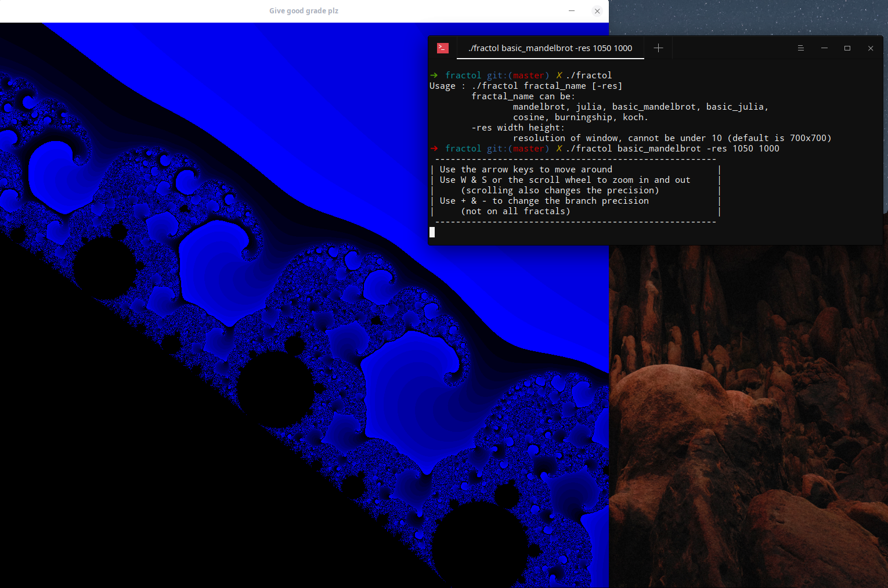The width and height of the screenshot is (888, 588).
Task: Click the 'mandelbrot, julia, basic_mandelbrot, basic_julia,' line
Action: point(641,107)
